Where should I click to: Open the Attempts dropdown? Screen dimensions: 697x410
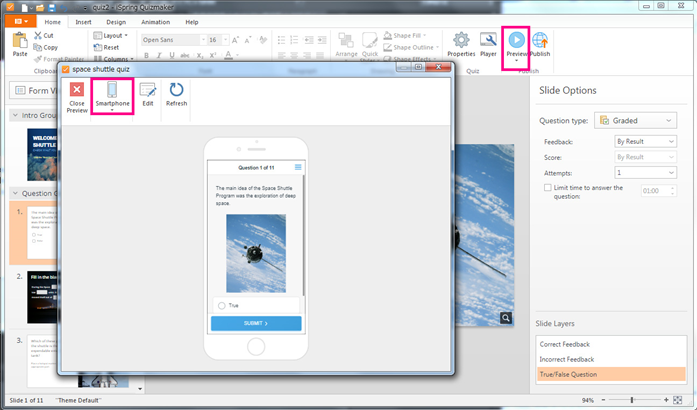(x=645, y=173)
